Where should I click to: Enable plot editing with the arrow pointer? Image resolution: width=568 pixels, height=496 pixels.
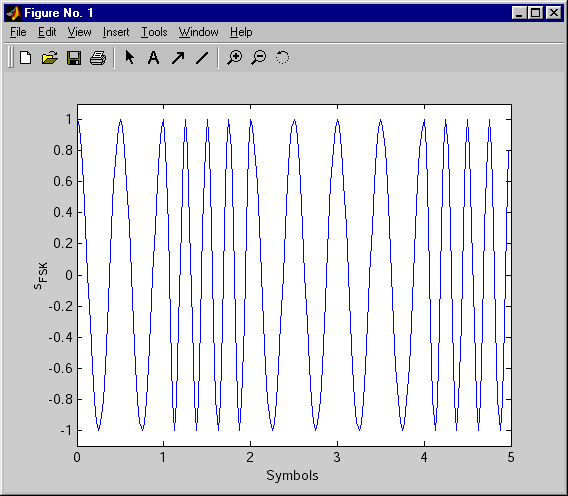click(x=130, y=57)
